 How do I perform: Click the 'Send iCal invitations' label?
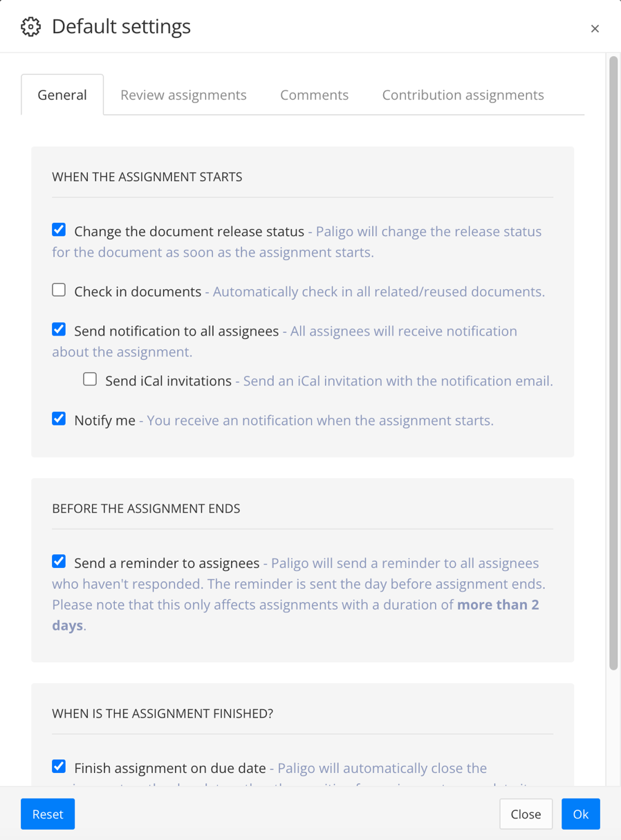167,380
